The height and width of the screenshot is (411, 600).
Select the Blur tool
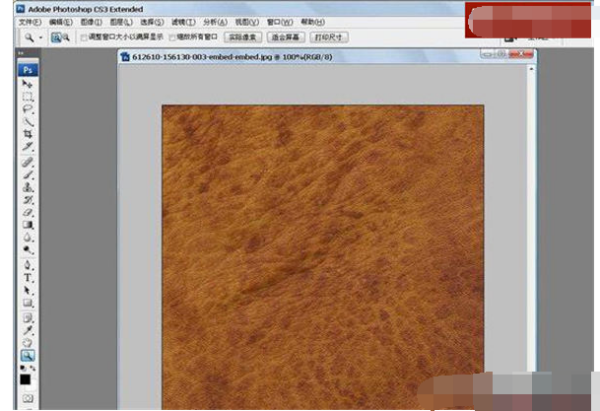[28, 238]
